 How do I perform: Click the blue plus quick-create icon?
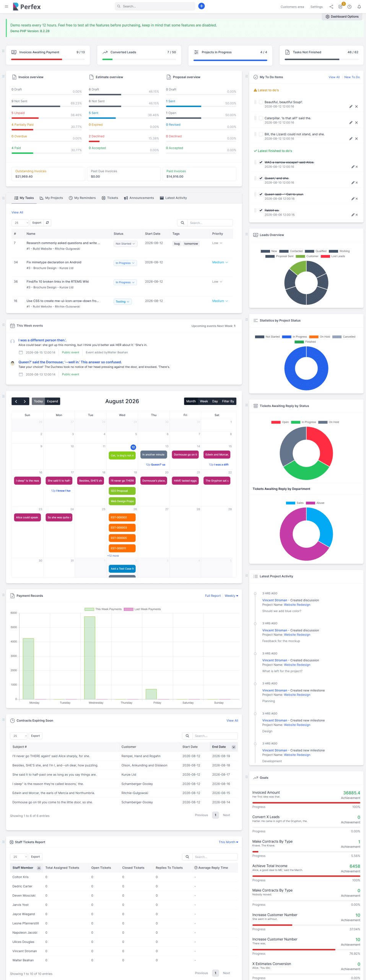(x=202, y=6)
